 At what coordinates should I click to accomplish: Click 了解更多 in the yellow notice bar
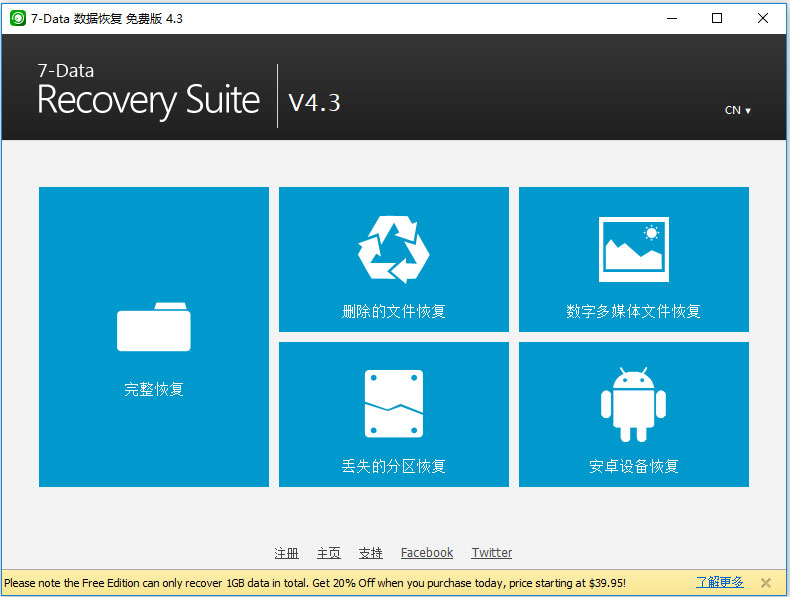coord(719,582)
